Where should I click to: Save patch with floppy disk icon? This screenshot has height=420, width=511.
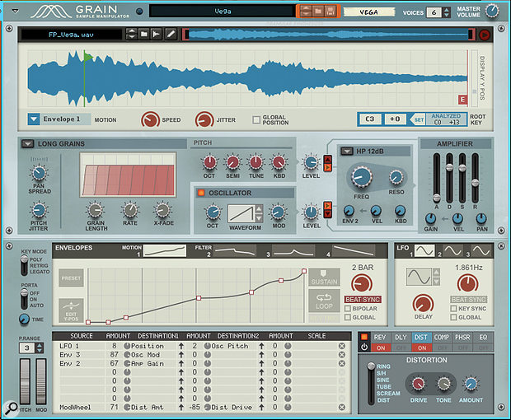(x=331, y=12)
